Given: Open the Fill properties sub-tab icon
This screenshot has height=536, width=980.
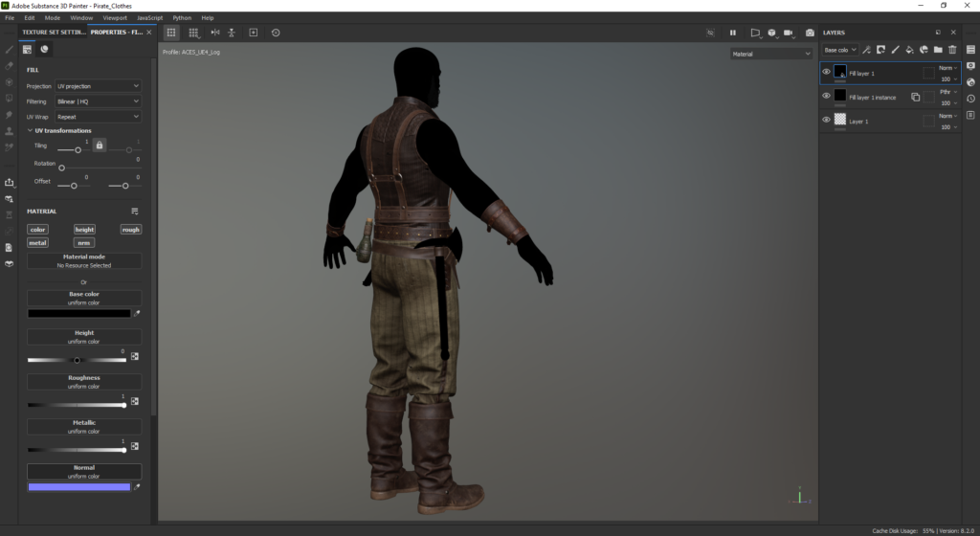Looking at the screenshot, I should pyautogui.click(x=27, y=50).
